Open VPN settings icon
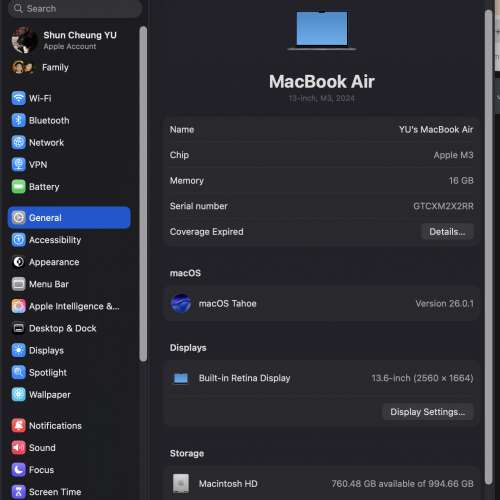Image resolution: width=500 pixels, height=500 pixels. (18, 164)
